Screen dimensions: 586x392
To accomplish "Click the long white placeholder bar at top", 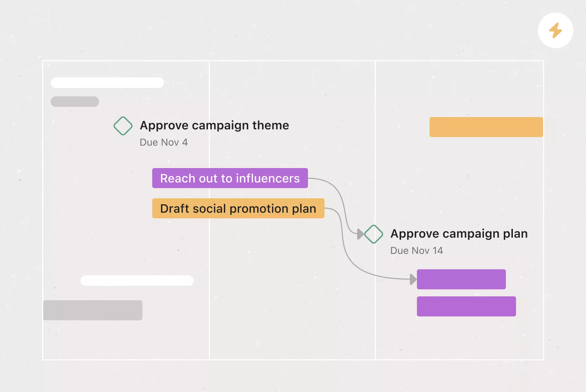I will coord(107,83).
